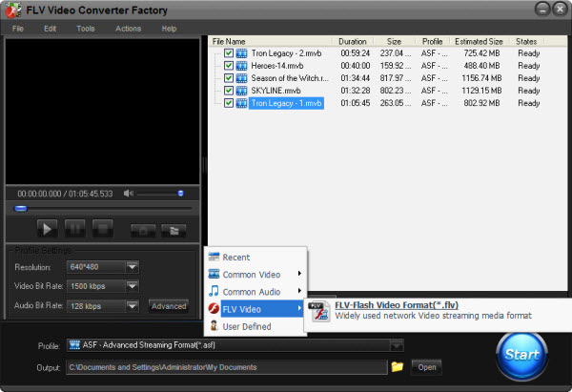
Task: Uncheck Season of the Witch checkbox
Action: pyautogui.click(x=229, y=78)
